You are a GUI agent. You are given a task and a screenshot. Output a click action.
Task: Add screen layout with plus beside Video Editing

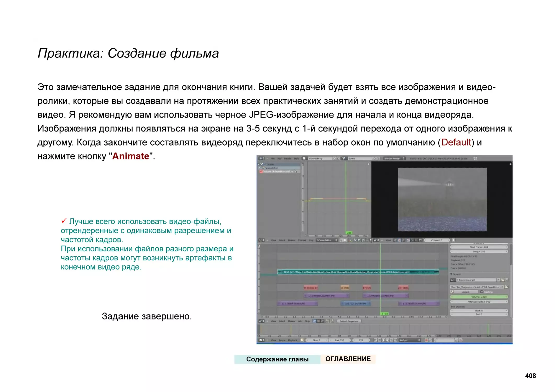click(x=334, y=158)
